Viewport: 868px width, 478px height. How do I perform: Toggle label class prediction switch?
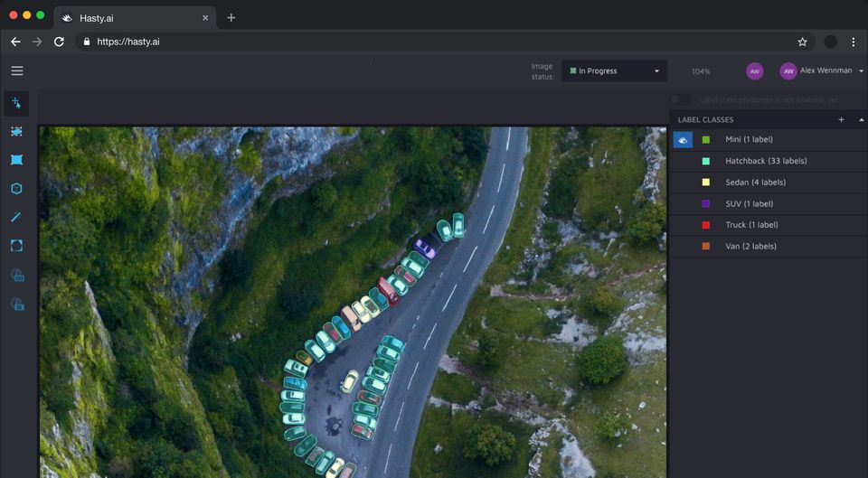pyautogui.click(x=681, y=99)
